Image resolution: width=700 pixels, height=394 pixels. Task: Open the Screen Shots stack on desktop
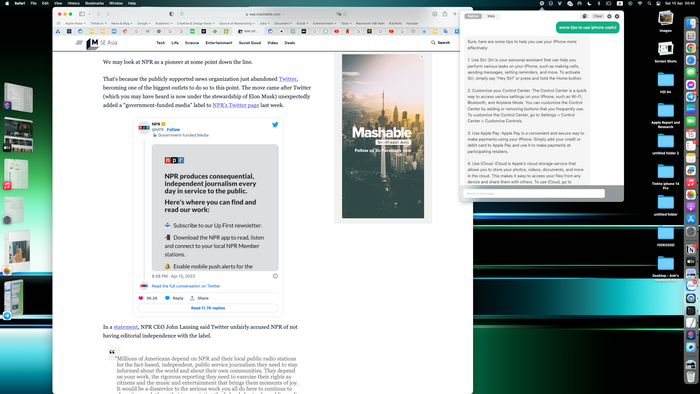click(x=666, y=50)
